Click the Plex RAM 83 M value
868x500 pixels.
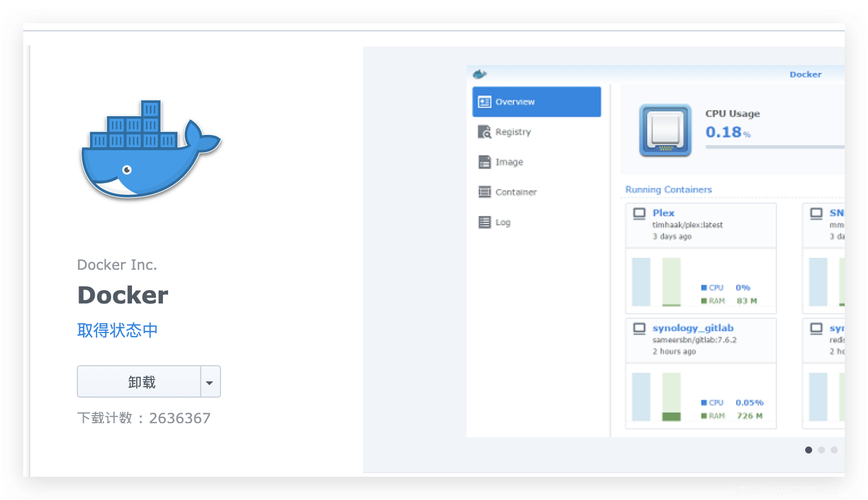[747, 301]
